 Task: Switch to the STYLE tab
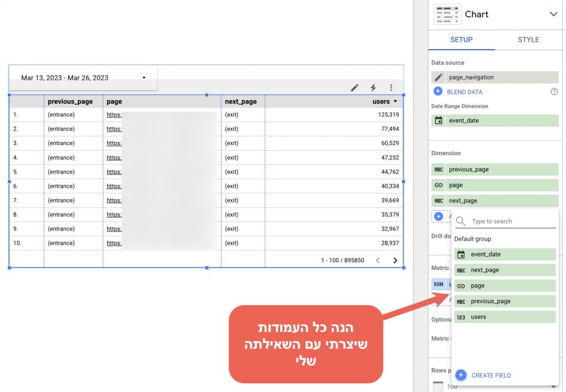tap(528, 40)
